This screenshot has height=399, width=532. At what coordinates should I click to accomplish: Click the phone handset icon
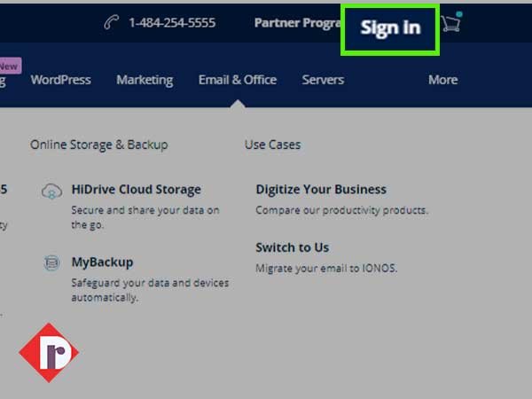click(112, 23)
